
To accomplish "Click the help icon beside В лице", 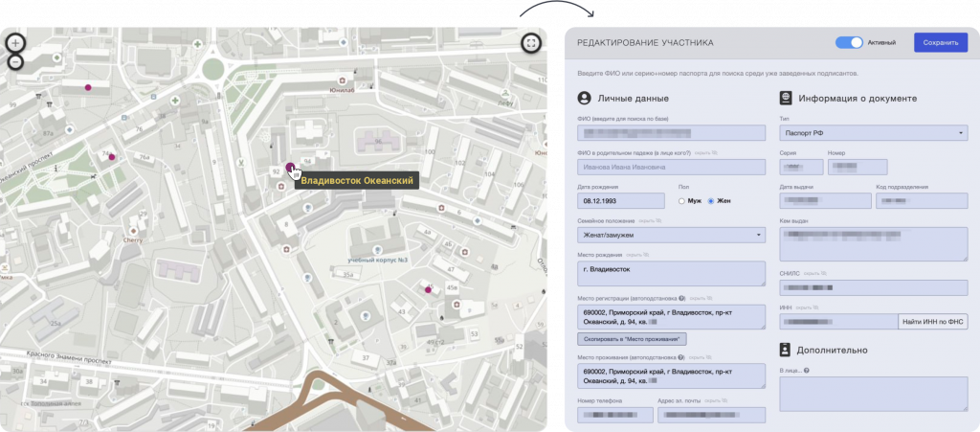I will point(807,371).
